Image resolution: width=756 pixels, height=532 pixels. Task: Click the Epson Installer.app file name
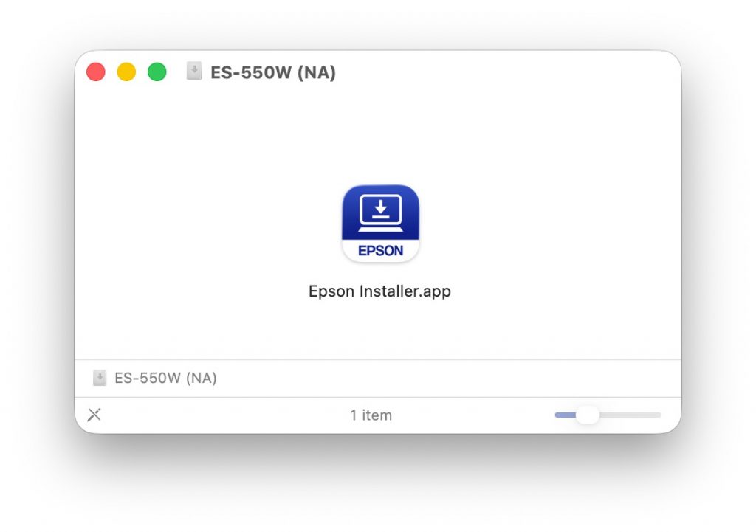[x=379, y=291]
